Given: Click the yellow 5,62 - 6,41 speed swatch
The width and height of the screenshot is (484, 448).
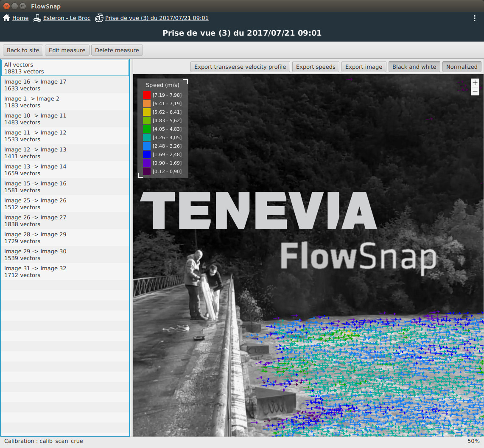Looking at the screenshot, I should coord(147,112).
